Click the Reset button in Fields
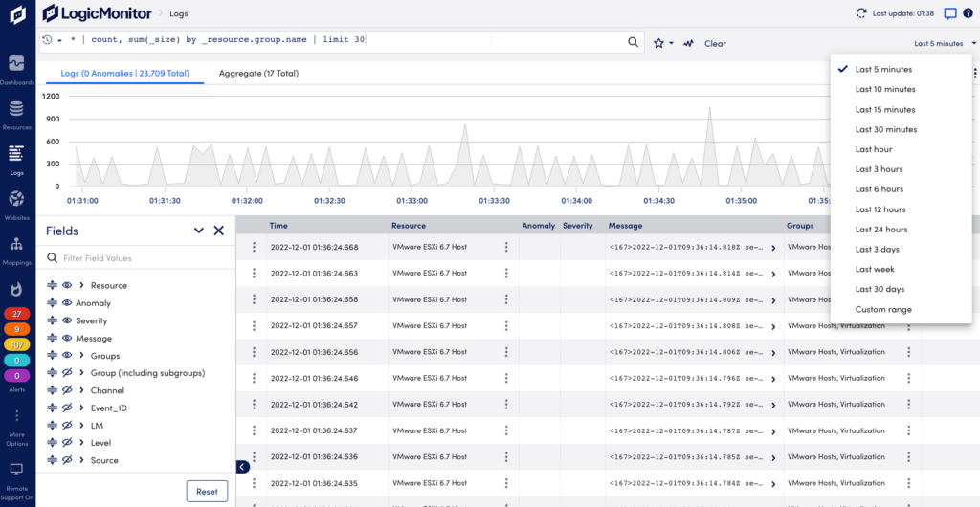Screen dimensions: 980x507 click(207, 492)
